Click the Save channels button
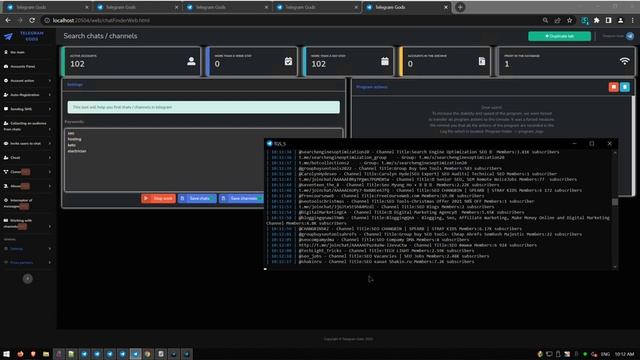640x360 pixels. coord(241,198)
